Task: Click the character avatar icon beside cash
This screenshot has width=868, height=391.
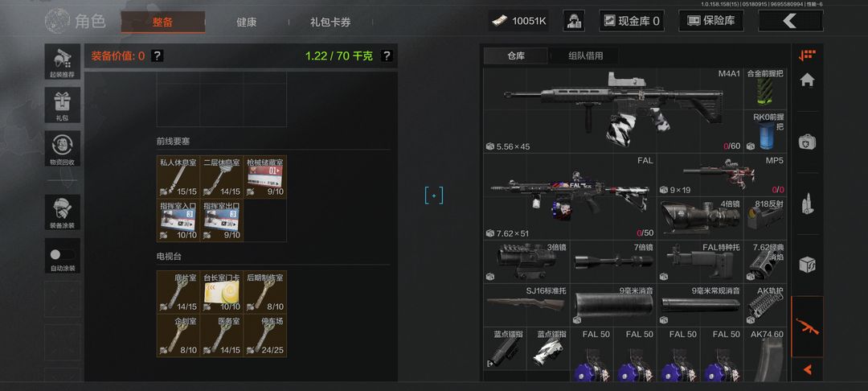Action: 574,21
